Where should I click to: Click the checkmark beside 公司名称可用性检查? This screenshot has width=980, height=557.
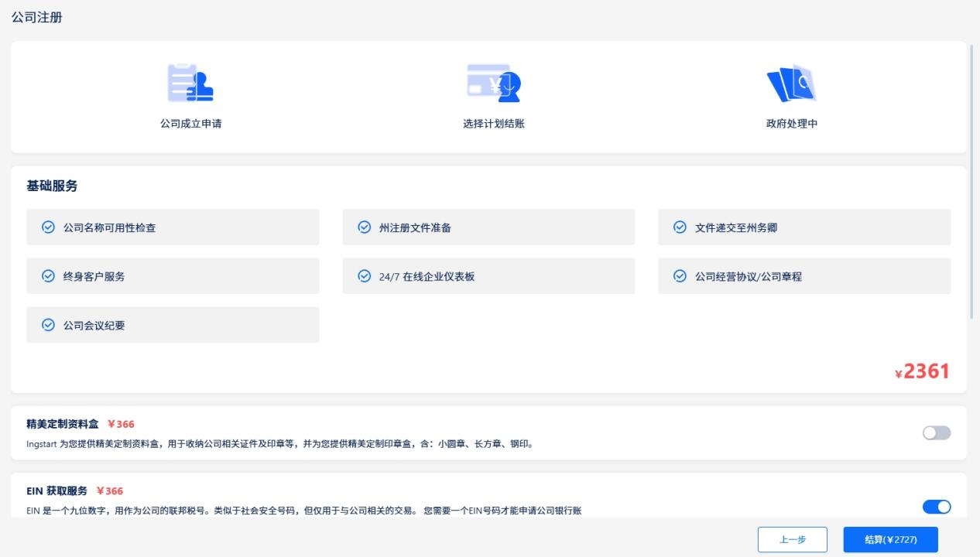[48, 227]
